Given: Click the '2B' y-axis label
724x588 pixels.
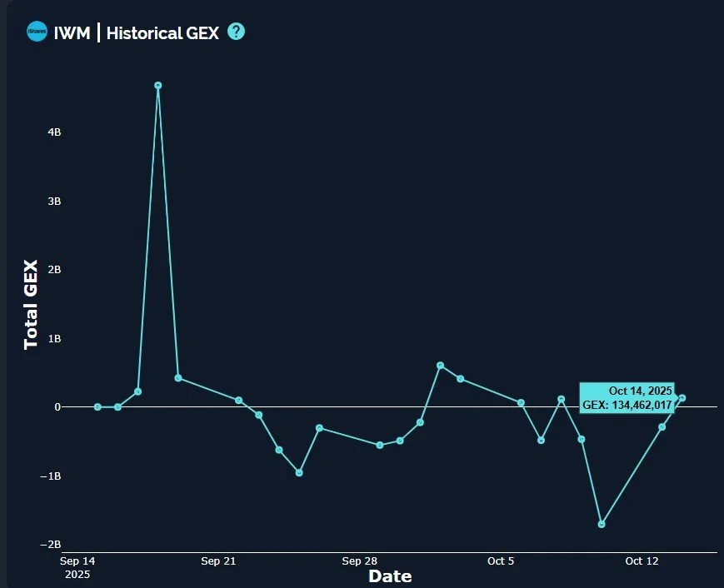Looking at the screenshot, I should (x=54, y=270).
